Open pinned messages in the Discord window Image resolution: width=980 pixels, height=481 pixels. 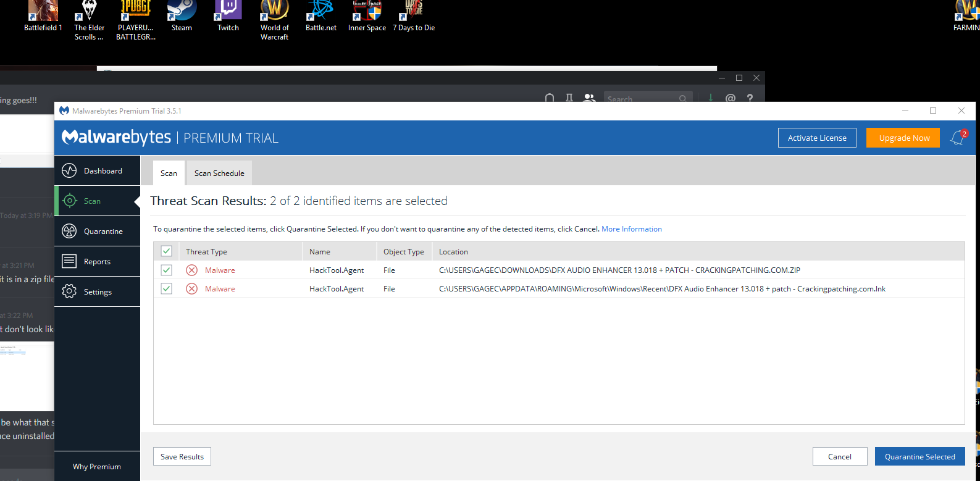569,98
